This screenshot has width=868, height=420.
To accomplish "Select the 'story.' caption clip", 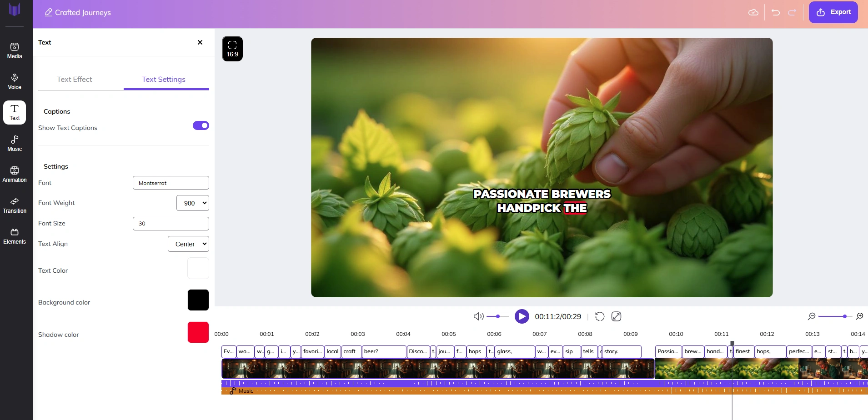I will (622, 352).
